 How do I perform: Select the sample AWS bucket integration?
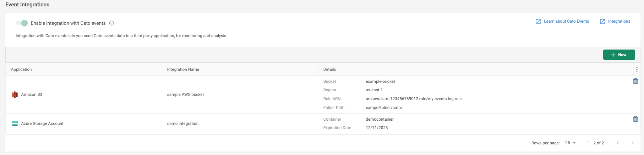[185, 94]
